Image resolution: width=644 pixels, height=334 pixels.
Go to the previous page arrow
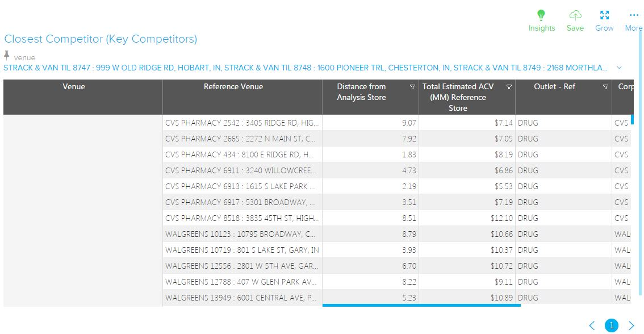pos(592,325)
